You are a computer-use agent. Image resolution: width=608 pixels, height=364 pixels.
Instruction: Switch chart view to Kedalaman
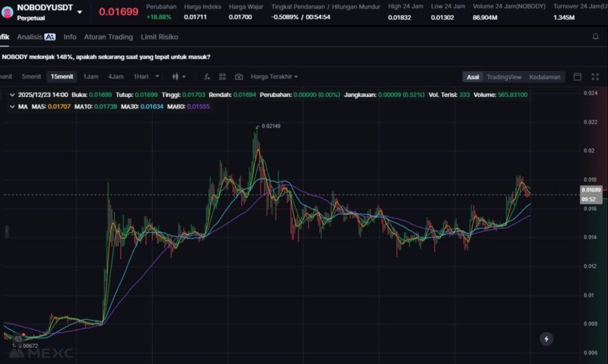point(544,77)
